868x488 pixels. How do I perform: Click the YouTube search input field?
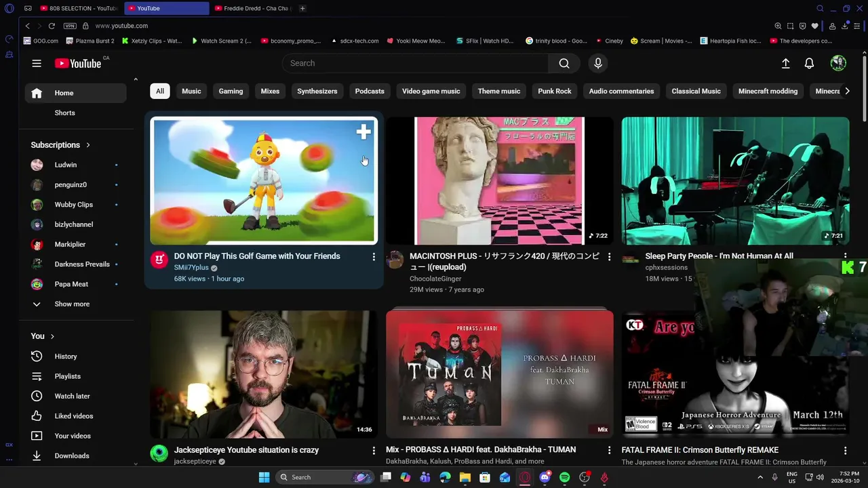415,63
